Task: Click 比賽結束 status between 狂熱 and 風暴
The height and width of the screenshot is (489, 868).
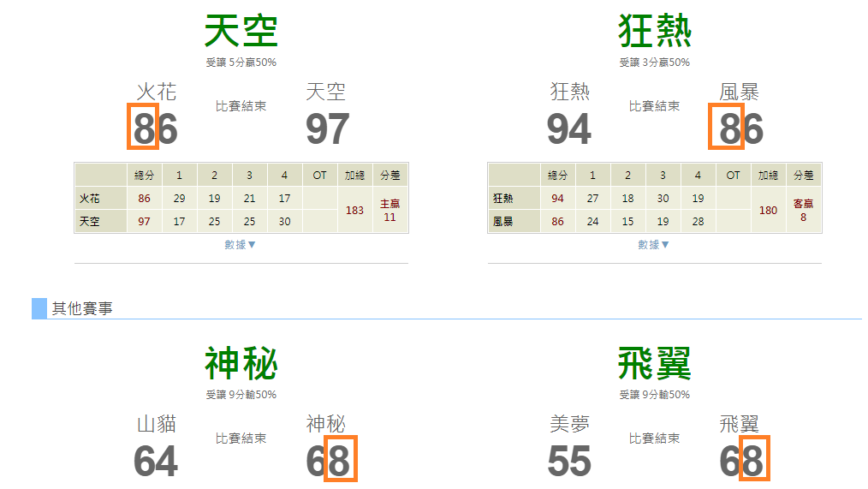Action: pyautogui.click(x=654, y=106)
